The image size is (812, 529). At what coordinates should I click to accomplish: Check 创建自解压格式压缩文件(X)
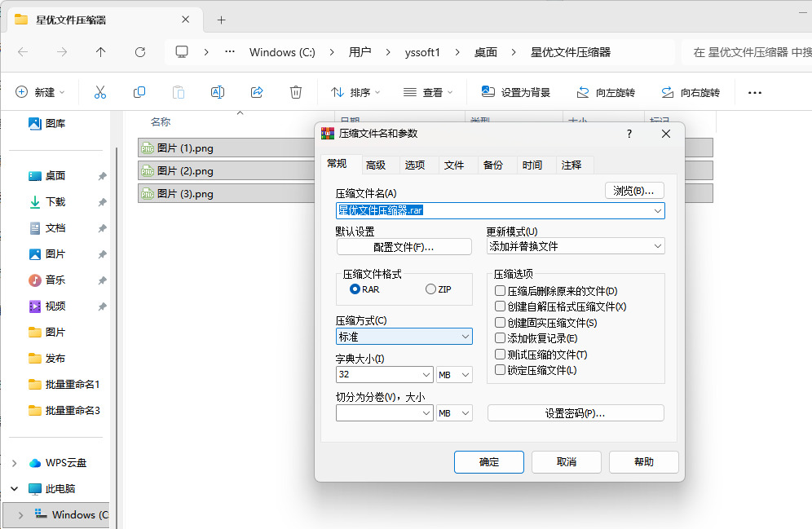[x=501, y=306]
